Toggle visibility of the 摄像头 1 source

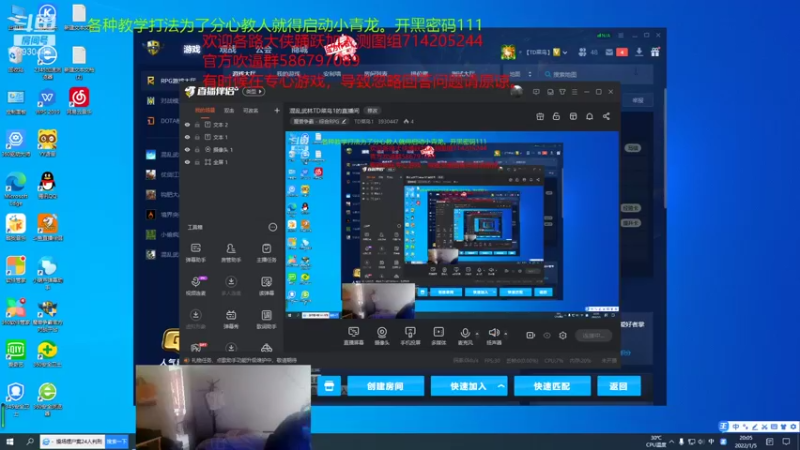click(x=187, y=149)
